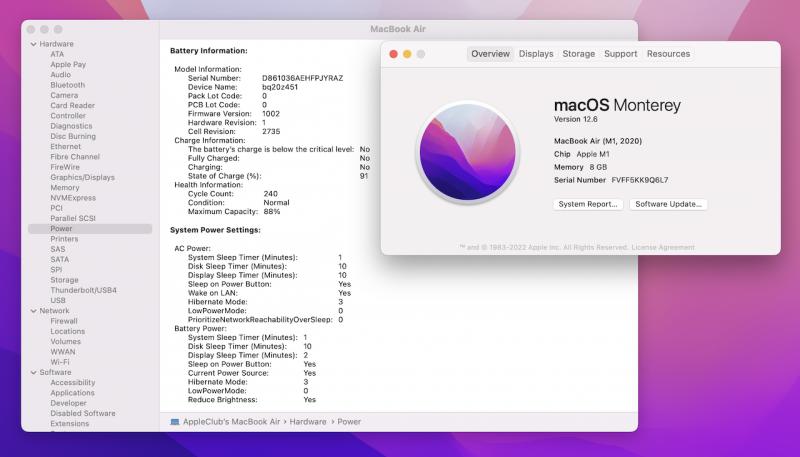Select Memory in the sidebar
The image size is (800, 457).
click(x=64, y=188)
